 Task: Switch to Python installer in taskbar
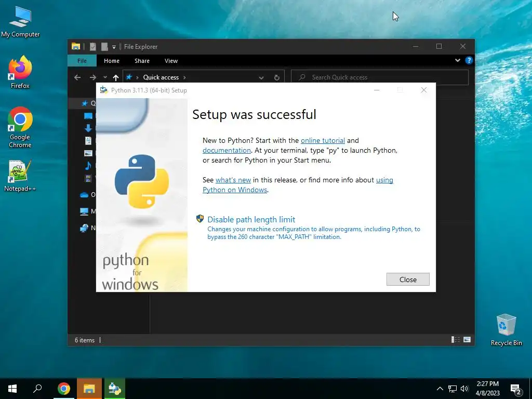pos(115,389)
